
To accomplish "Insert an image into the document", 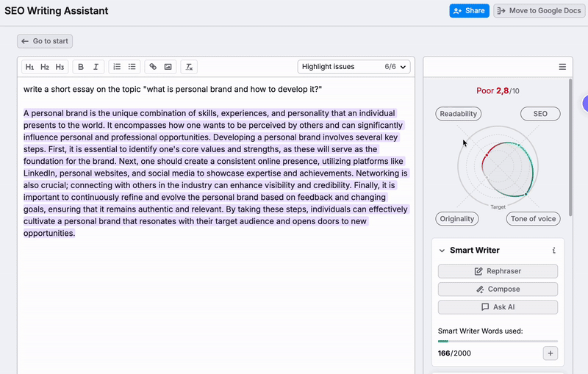I will [x=168, y=67].
